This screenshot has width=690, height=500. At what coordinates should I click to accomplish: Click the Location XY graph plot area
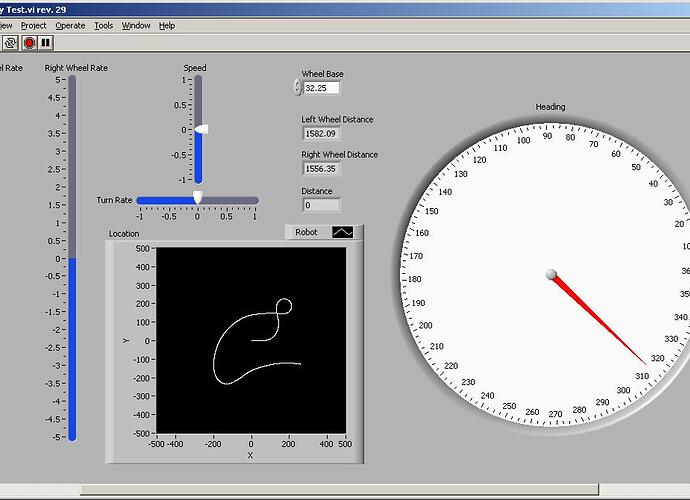point(251,340)
